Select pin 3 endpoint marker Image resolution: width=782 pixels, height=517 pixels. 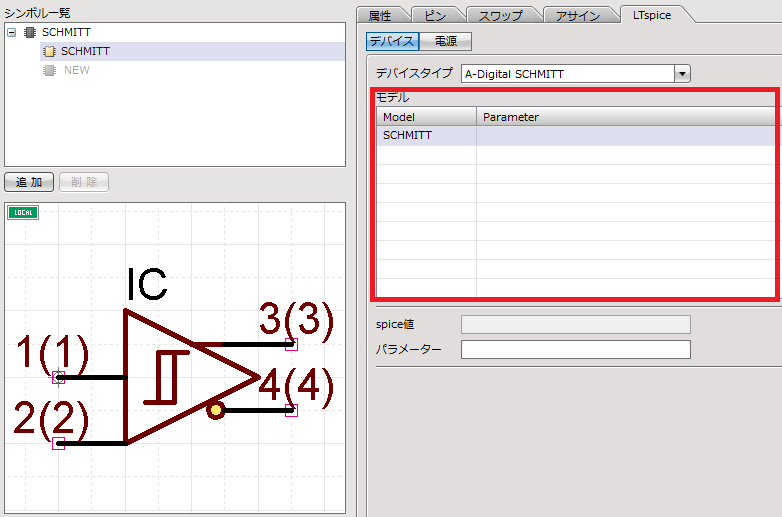(x=292, y=344)
